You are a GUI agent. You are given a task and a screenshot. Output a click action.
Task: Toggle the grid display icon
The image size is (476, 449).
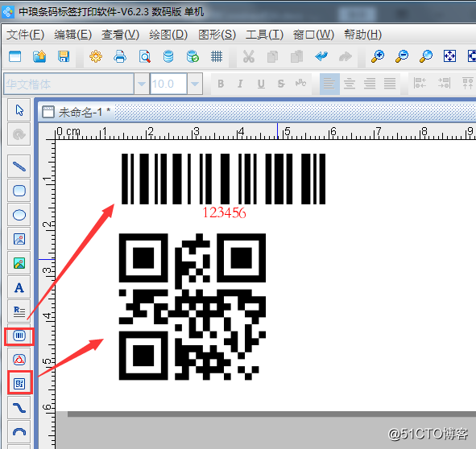point(217,56)
